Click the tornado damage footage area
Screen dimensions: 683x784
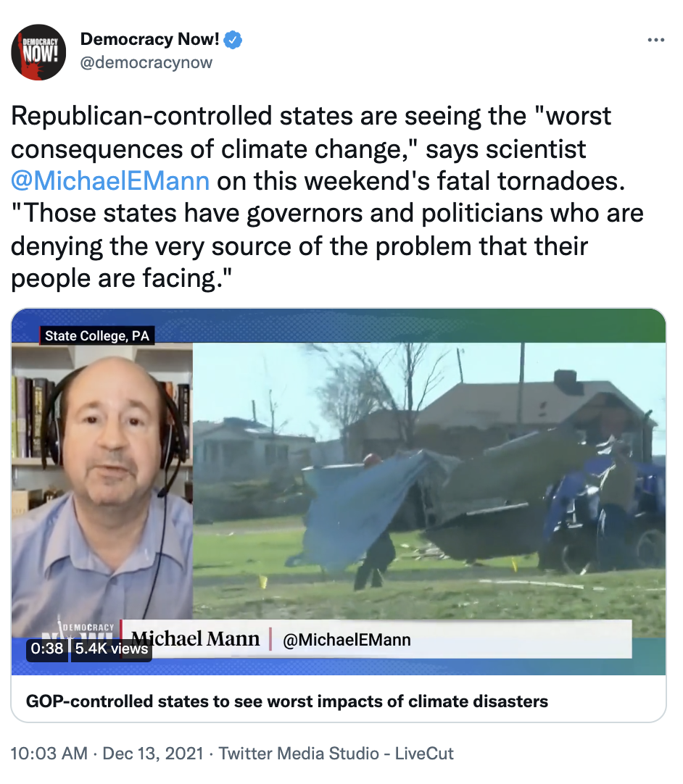[429, 480]
